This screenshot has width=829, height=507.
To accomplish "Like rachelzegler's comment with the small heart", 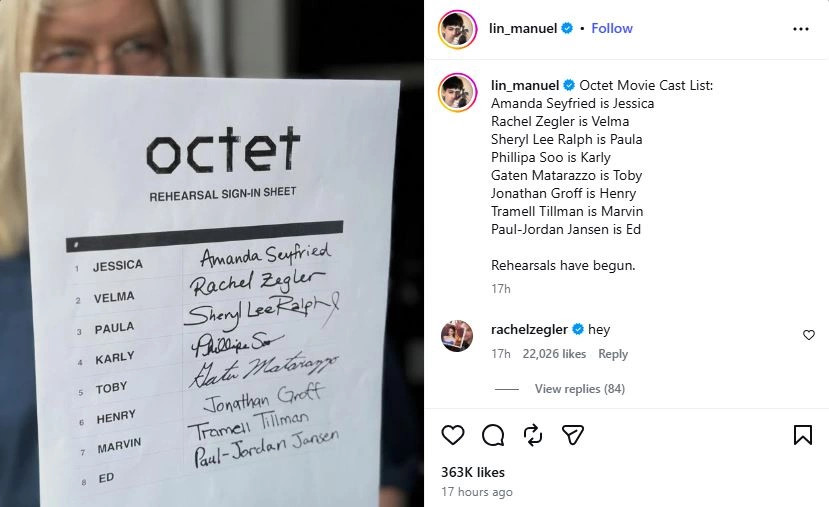I will [809, 335].
